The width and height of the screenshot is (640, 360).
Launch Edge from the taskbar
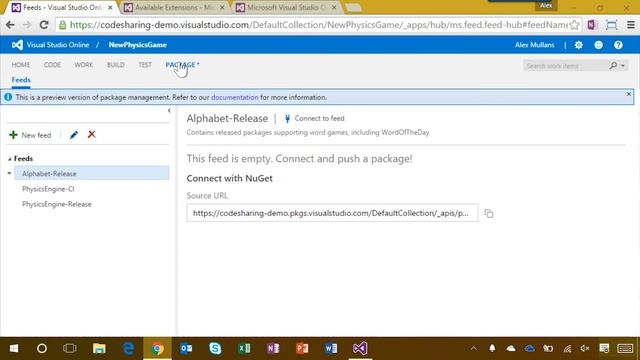[x=128, y=348]
